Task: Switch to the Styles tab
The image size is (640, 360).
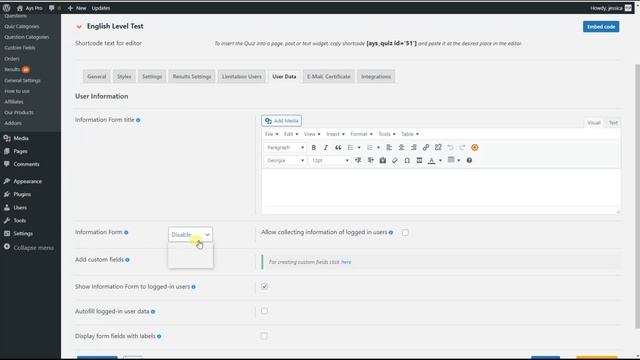Action: tap(124, 76)
